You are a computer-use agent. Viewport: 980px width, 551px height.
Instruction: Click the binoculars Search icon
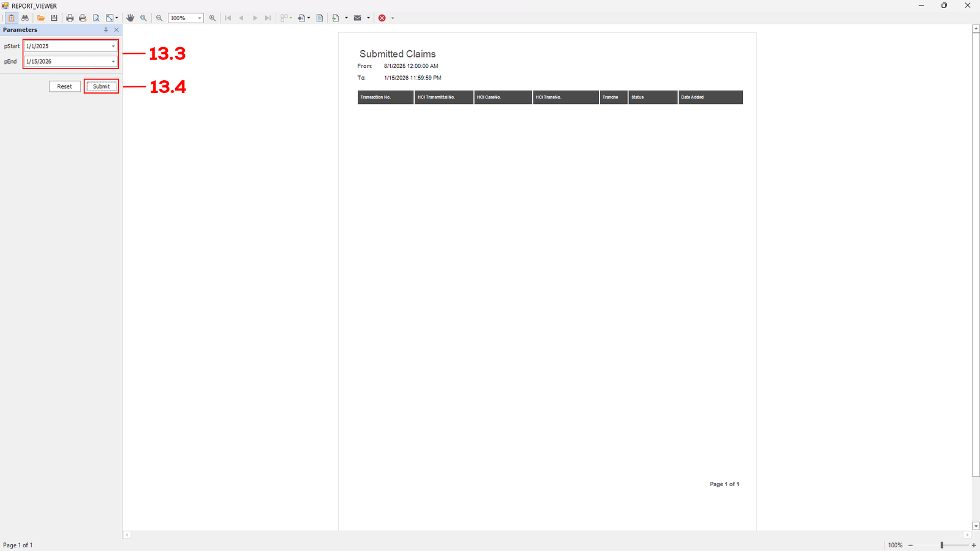tap(25, 18)
